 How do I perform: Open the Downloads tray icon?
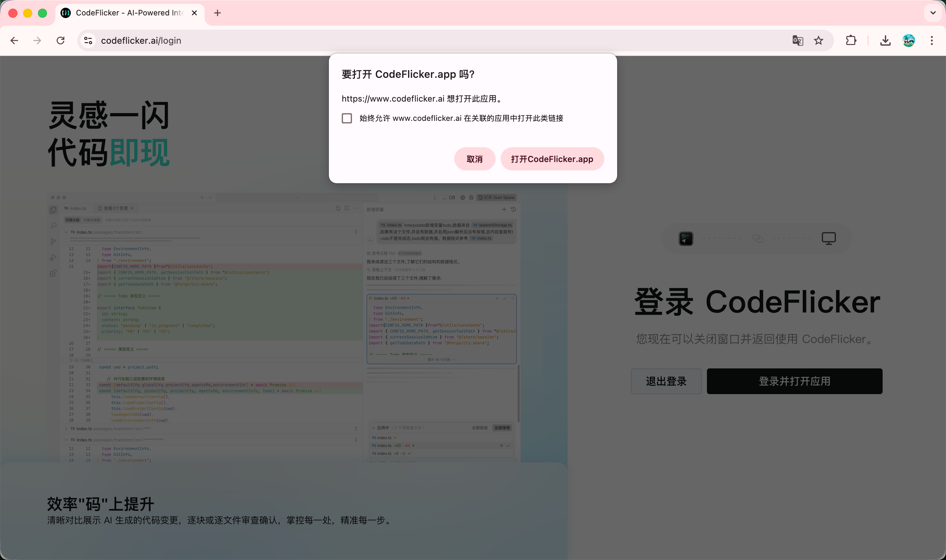point(885,41)
